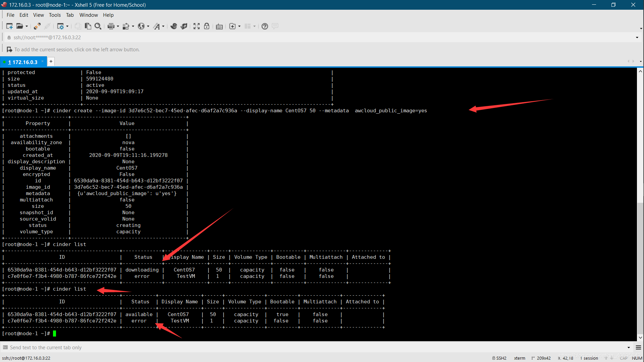The height and width of the screenshot is (362, 644).
Task: Add a new tab with the plus button
Action: click(x=51, y=61)
